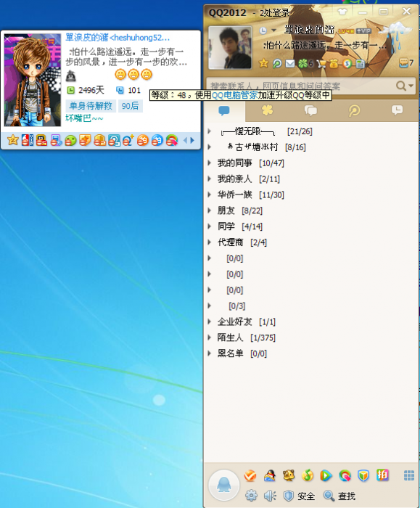The height and width of the screenshot is (508, 420).
Task: Open message manager speaker icon
Action: click(x=270, y=496)
